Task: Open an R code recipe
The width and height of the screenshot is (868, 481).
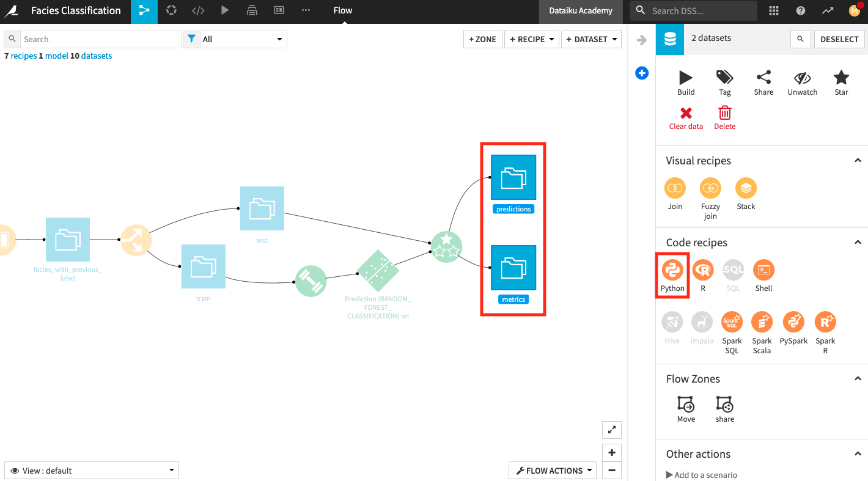Action: point(702,271)
